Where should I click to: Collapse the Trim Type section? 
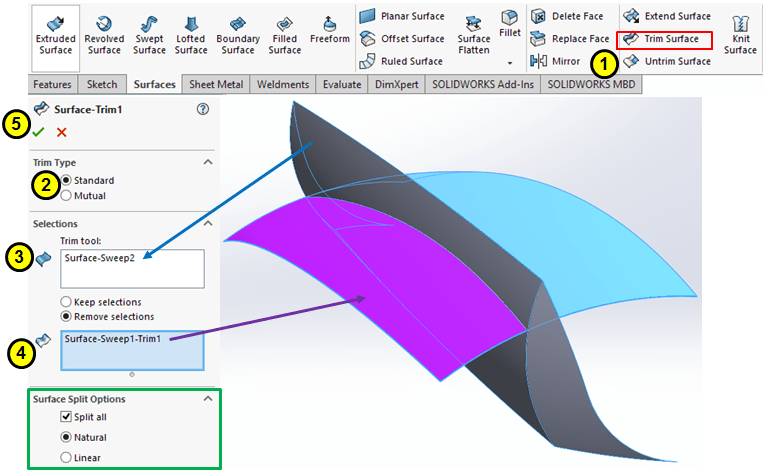click(x=208, y=162)
